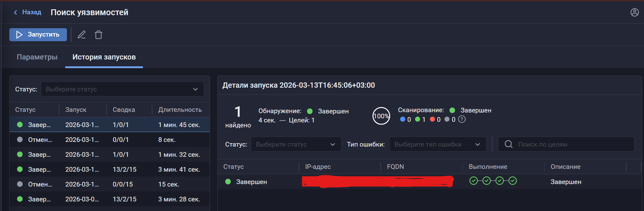Click the pencil edit icon
The width and height of the screenshot is (644, 211).
click(x=81, y=35)
